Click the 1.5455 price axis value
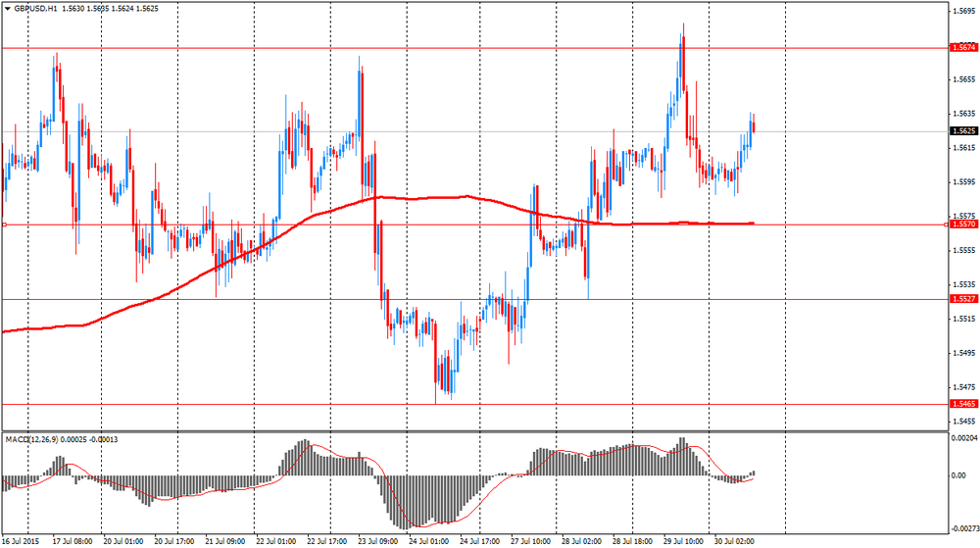980x548 pixels. (963, 422)
